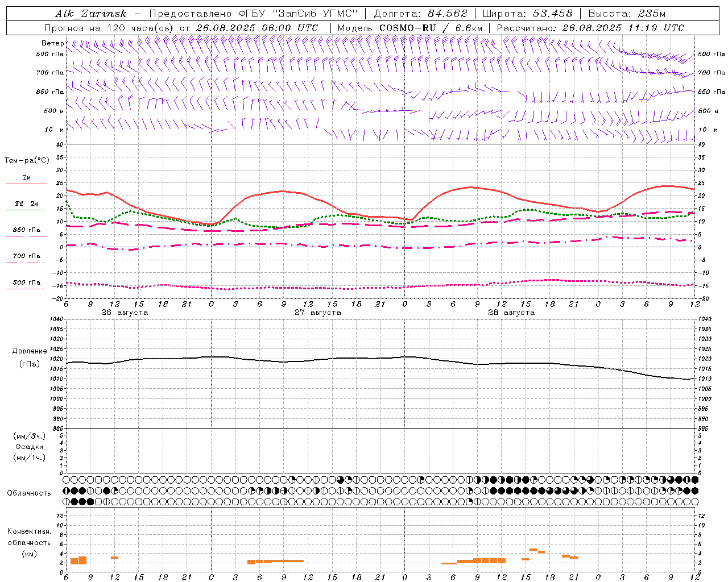Select the text "Предоставлено ФГБУ "ЗапСиб УГМС""
Image resolution: width=728 pixels, height=582 pixels.
tap(253, 14)
